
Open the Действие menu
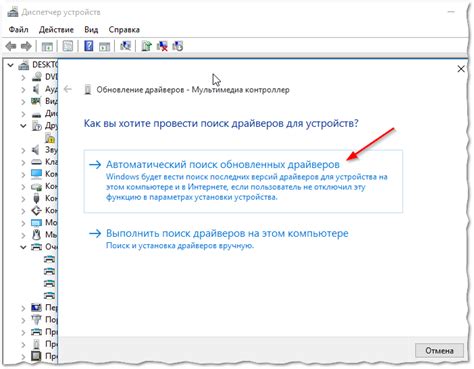[56, 30]
